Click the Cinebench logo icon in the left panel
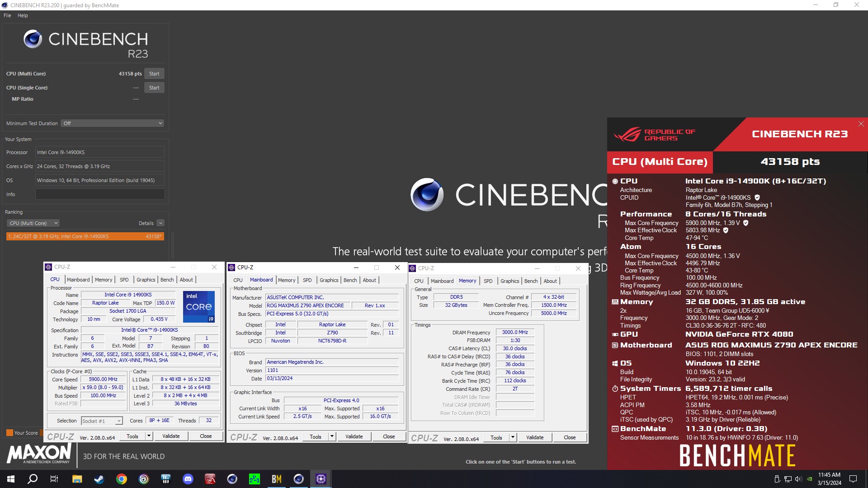This screenshot has width=868, height=488. pyautogui.click(x=33, y=39)
